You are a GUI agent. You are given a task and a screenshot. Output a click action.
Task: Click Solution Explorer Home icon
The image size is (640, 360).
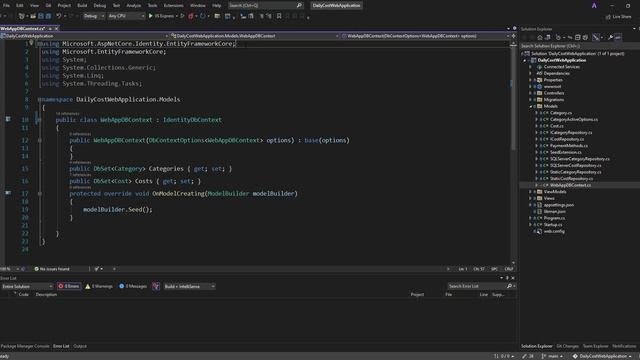[540, 37]
